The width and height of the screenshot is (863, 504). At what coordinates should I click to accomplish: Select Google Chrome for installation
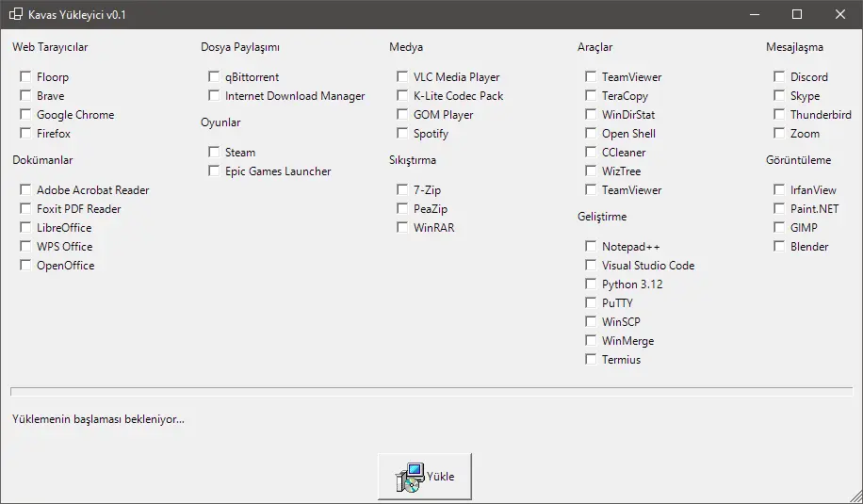click(25, 114)
